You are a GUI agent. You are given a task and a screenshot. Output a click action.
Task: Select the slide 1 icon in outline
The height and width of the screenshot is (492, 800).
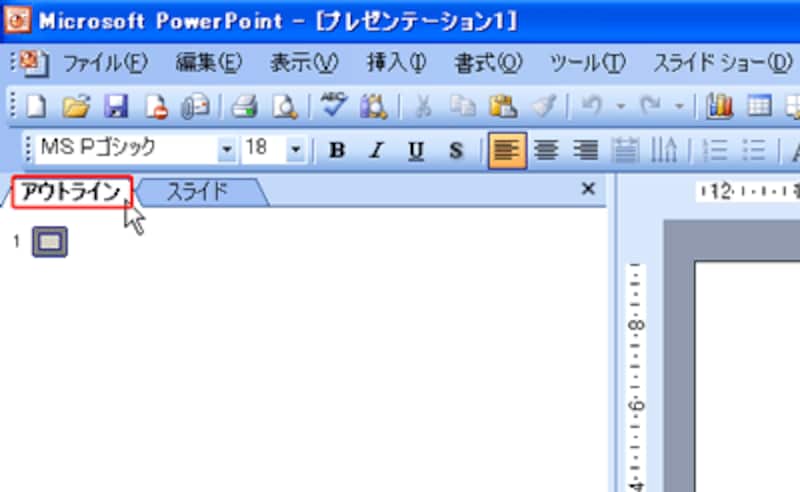[50, 242]
